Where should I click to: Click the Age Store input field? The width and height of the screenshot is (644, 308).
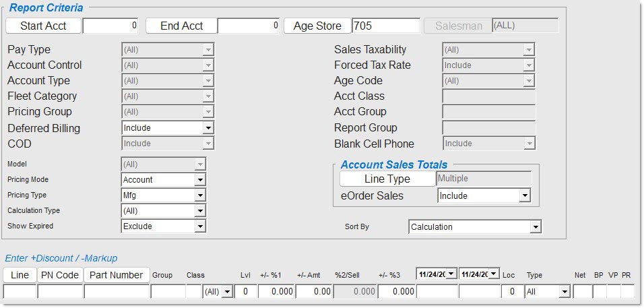click(386, 26)
